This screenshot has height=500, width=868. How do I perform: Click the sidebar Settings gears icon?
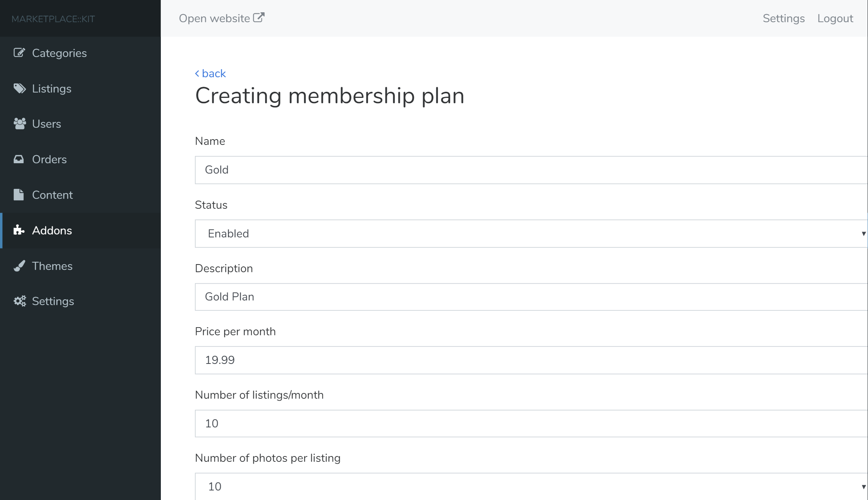(19, 301)
